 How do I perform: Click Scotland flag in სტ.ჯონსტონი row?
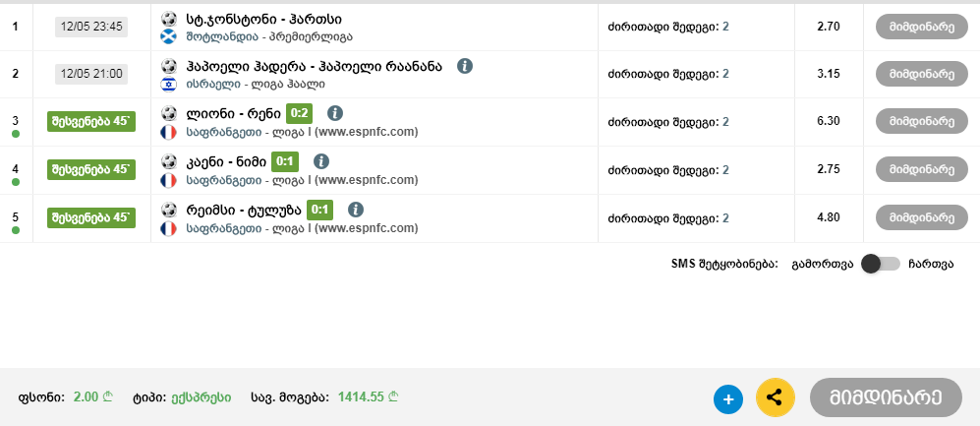click(167, 36)
